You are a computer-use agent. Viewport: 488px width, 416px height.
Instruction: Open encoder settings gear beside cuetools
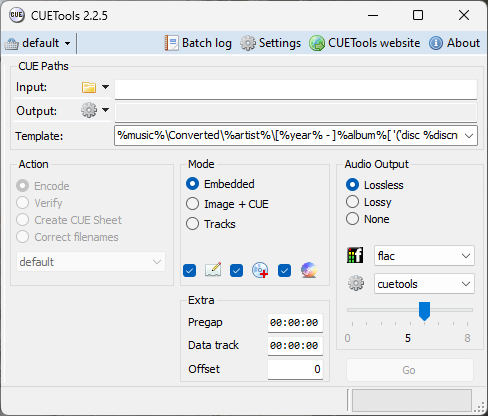click(356, 283)
